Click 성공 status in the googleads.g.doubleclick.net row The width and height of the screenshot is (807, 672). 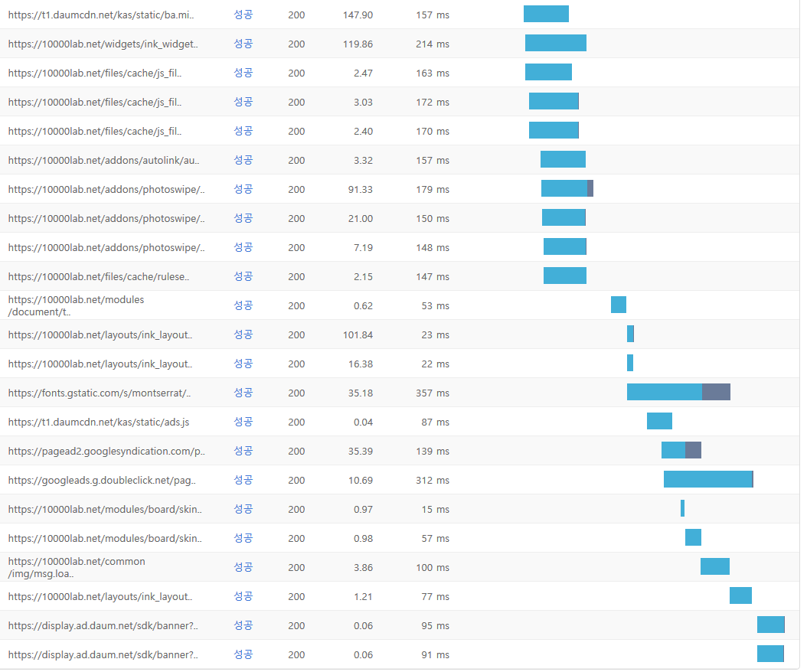[x=243, y=480]
